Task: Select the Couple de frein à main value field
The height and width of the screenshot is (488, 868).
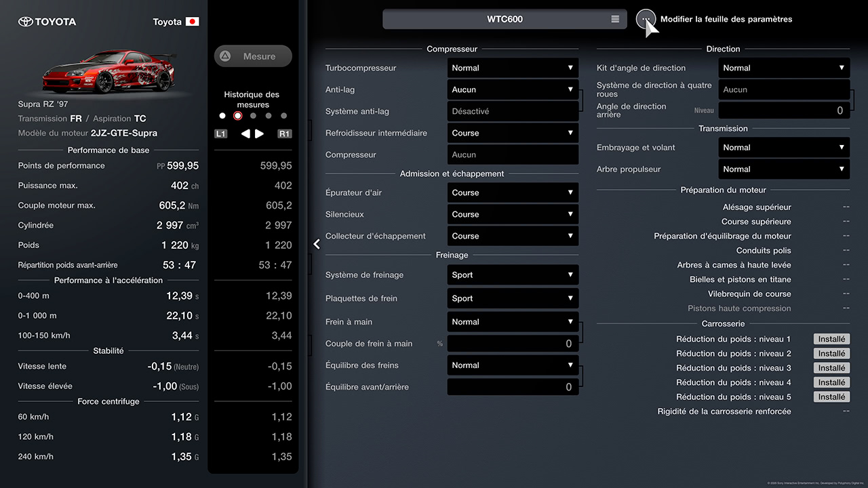Action: [513, 344]
